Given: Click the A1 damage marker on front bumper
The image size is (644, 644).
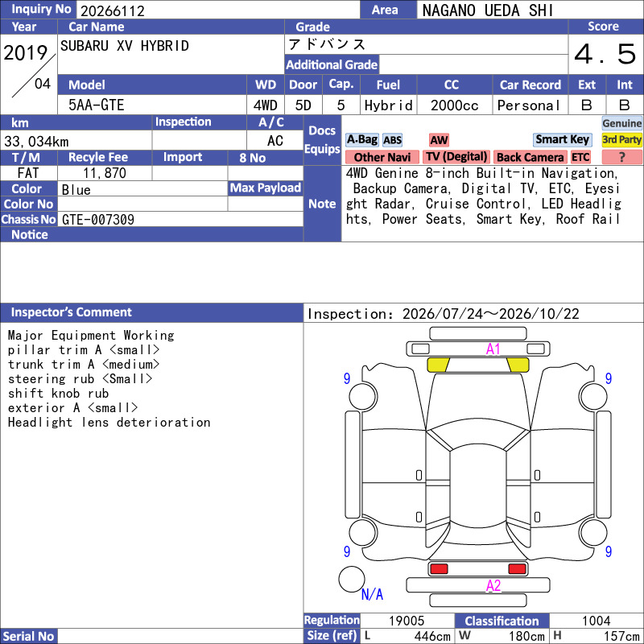Looking at the screenshot, I should 493,349.
